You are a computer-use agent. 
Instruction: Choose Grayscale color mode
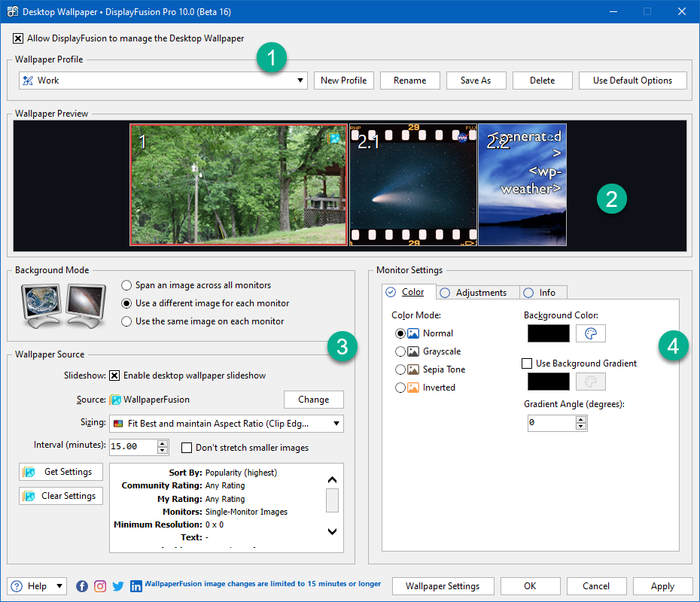400,351
